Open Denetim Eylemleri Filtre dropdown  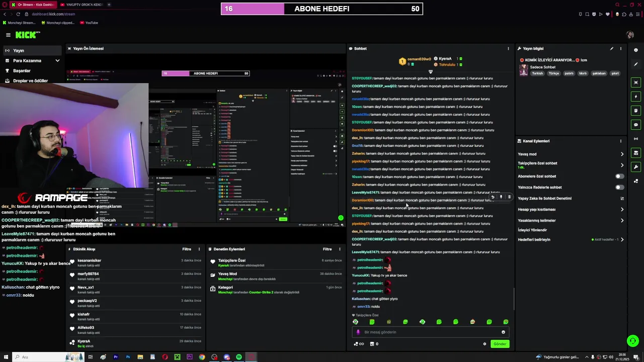[x=328, y=249]
